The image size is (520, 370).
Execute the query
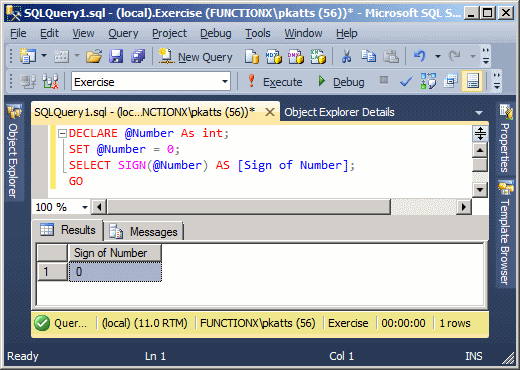(x=275, y=82)
